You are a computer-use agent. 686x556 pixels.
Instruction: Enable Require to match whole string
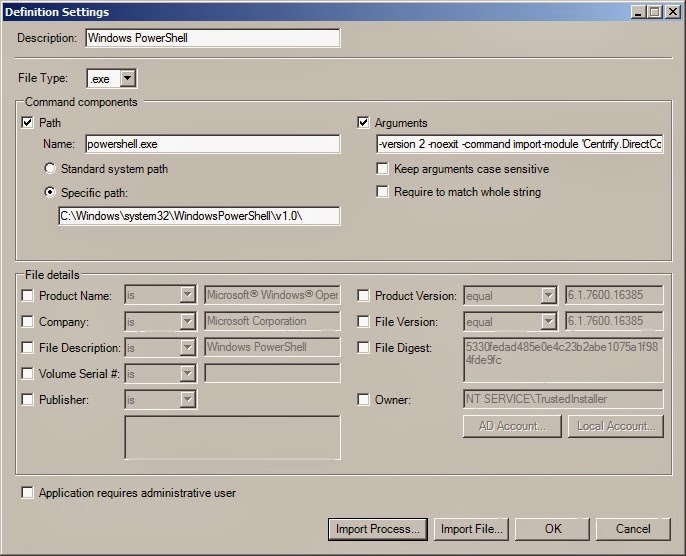[382, 192]
